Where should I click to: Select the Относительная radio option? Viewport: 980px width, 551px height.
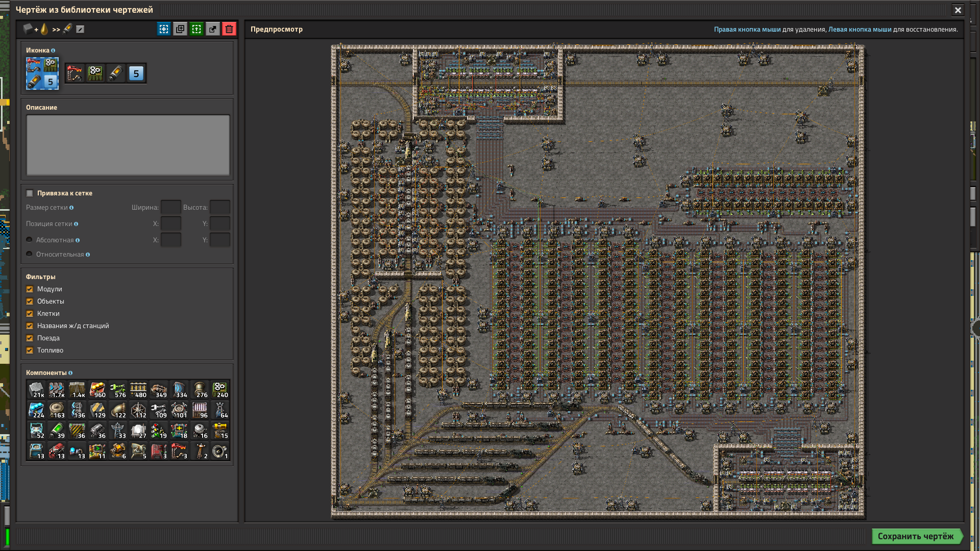coord(29,254)
